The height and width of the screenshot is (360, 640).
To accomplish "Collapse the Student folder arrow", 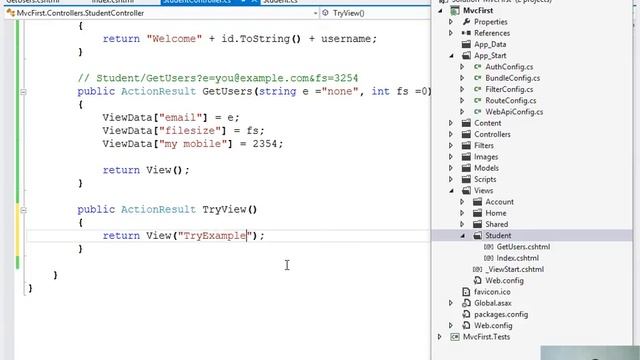I will [462, 236].
